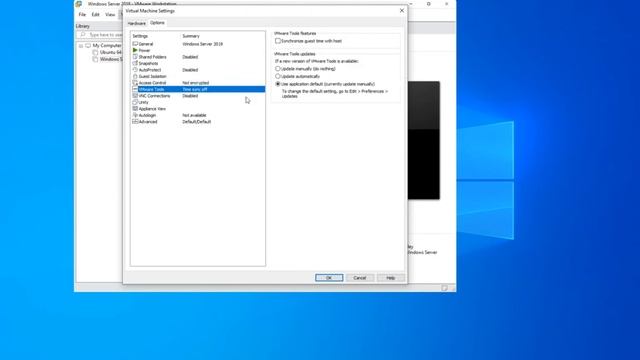Select the AutoProtect clock icon

[135, 70]
